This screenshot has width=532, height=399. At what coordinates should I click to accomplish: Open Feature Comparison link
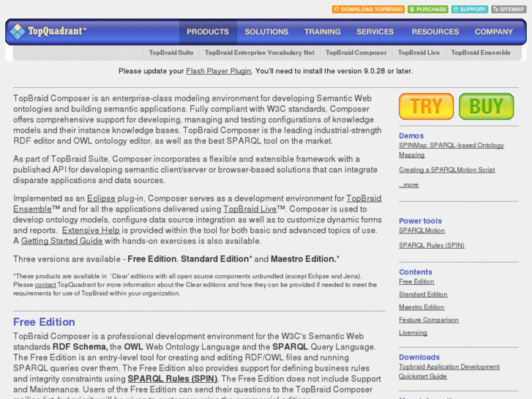coord(429,320)
